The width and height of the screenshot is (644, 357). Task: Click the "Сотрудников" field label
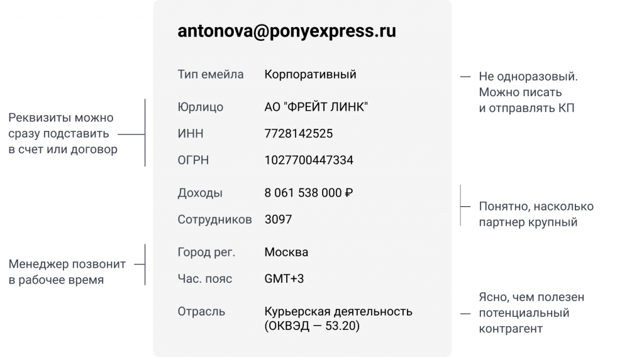[214, 219]
